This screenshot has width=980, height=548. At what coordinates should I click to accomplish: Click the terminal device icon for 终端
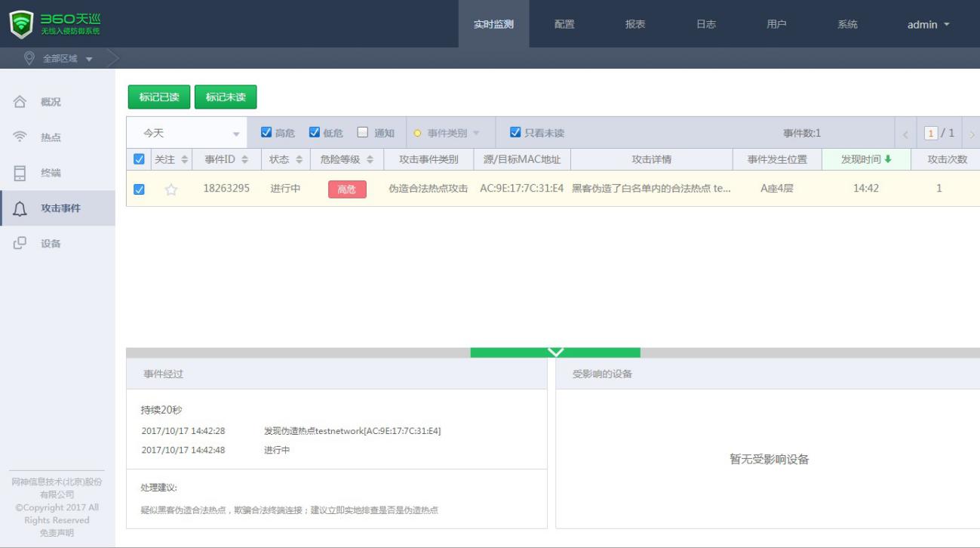click(20, 173)
